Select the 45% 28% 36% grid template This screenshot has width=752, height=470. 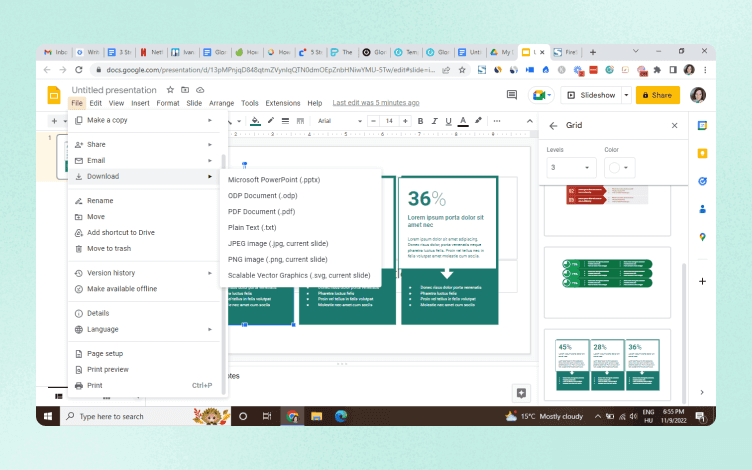coord(607,364)
